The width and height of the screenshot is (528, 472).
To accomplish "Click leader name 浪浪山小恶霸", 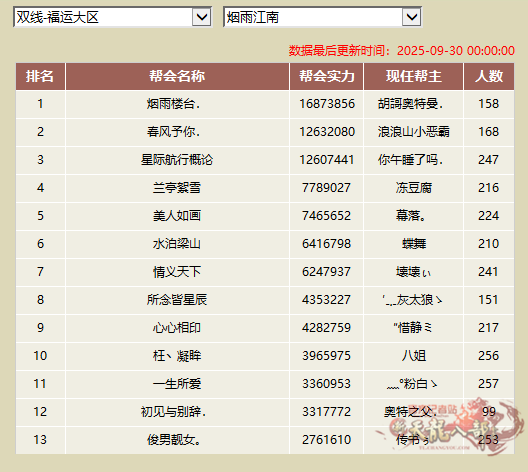I will [x=414, y=132].
